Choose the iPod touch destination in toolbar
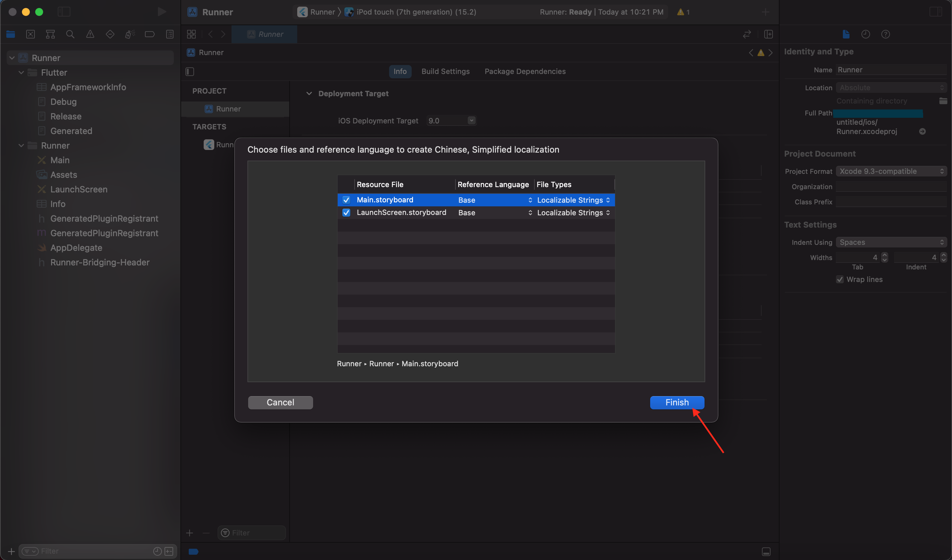 coord(411,12)
